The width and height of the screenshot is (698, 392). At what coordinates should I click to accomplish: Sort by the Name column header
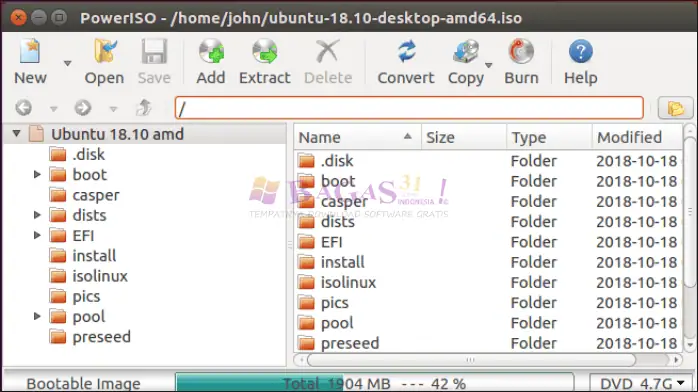[x=357, y=137]
